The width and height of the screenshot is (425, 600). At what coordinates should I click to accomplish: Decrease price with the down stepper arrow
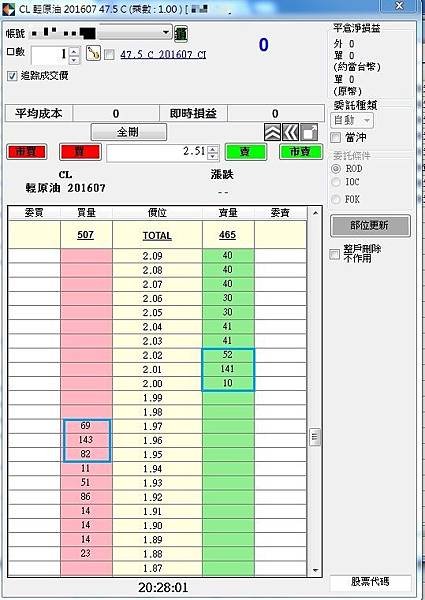coord(213,156)
